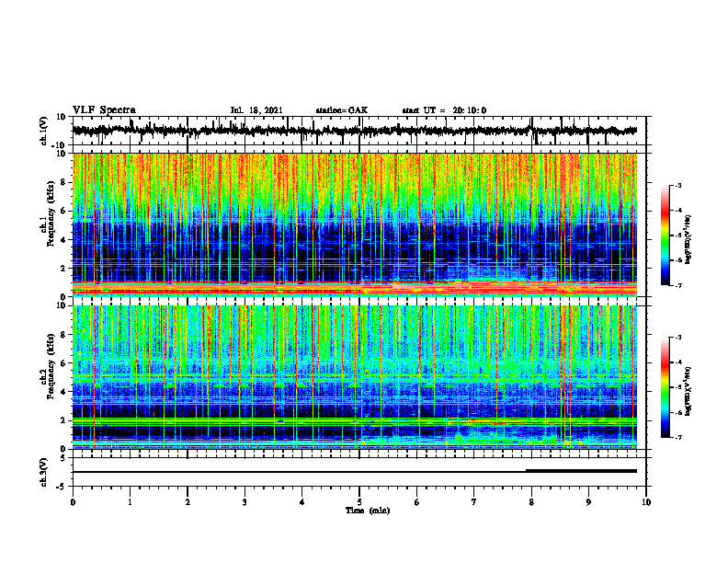
Task: Click the 2 minute tick label on time axis
Action: 188,502
